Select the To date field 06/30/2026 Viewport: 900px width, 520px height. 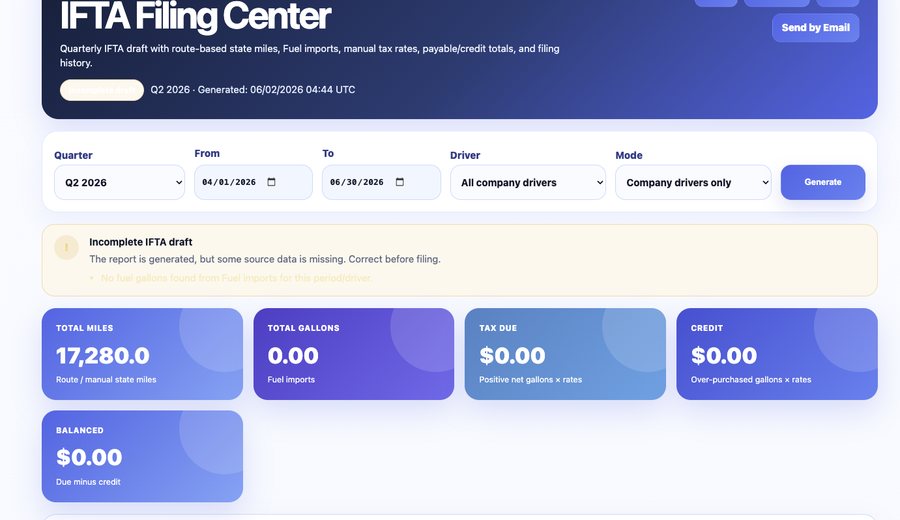[382, 182]
